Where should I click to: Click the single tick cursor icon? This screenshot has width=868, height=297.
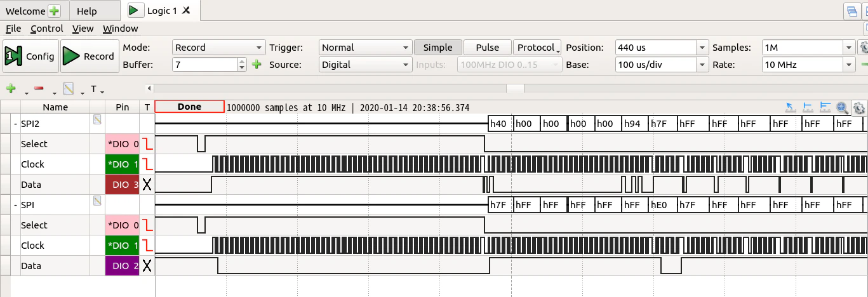(x=808, y=108)
